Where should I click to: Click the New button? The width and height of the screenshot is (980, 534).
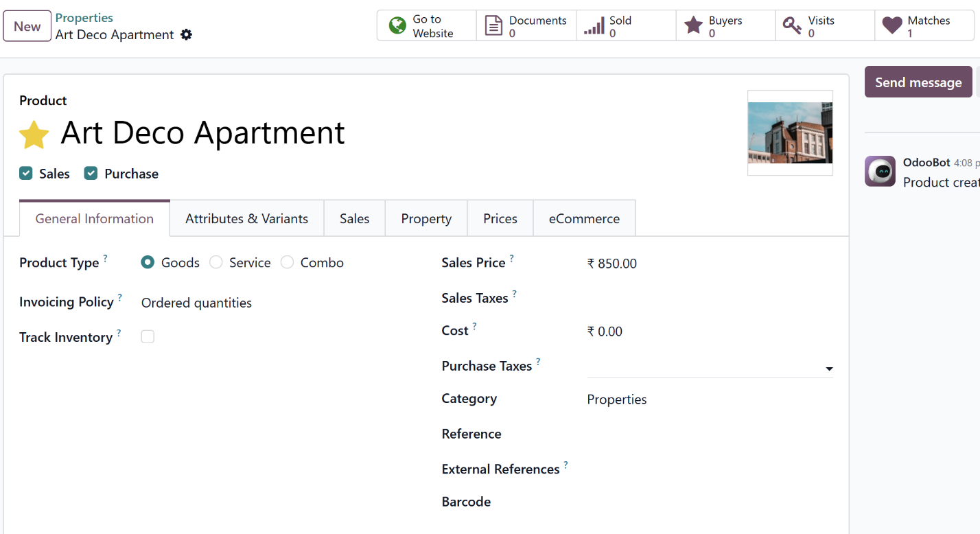27,26
